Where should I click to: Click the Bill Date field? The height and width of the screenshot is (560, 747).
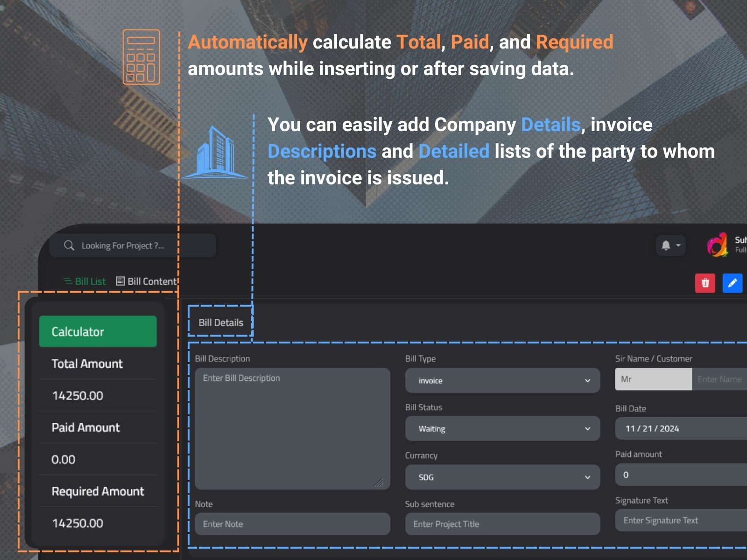tap(682, 428)
